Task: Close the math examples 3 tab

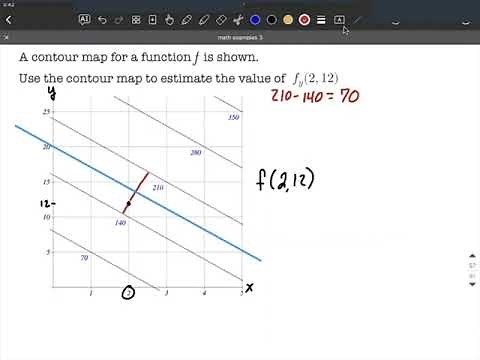Action: click(5, 37)
